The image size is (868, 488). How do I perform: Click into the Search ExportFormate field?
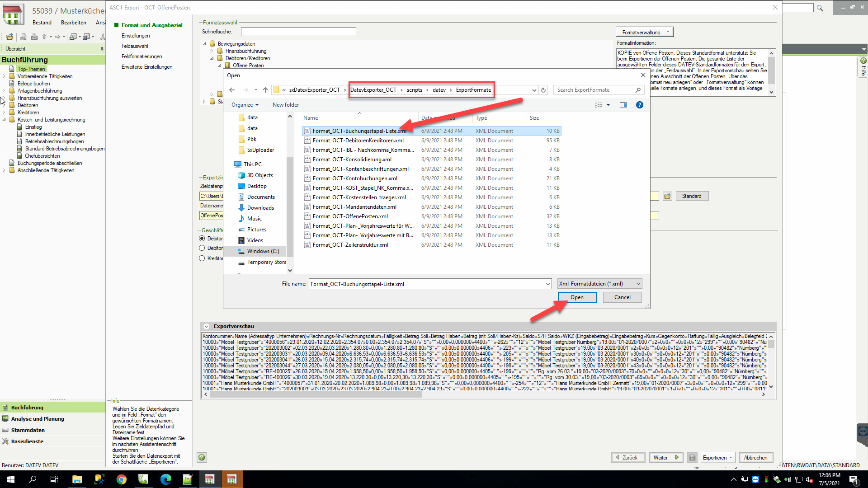pyautogui.click(x=594, y=89)
